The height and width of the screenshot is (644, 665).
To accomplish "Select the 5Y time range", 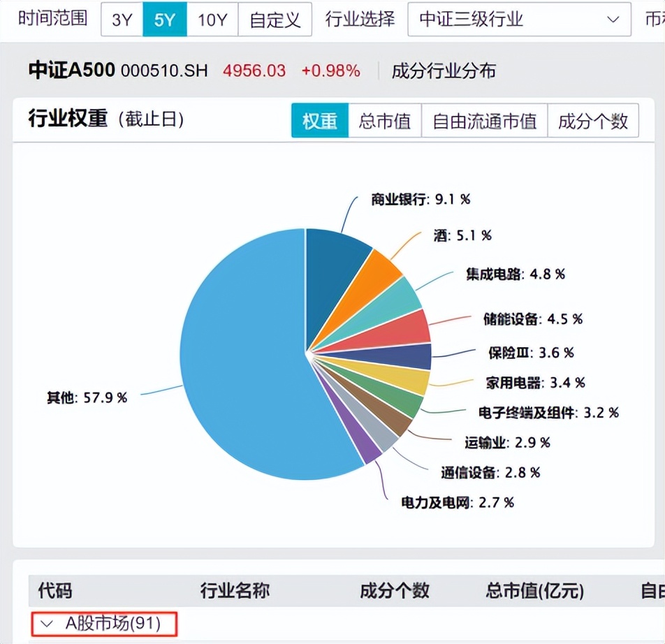I will coord(165,20).
